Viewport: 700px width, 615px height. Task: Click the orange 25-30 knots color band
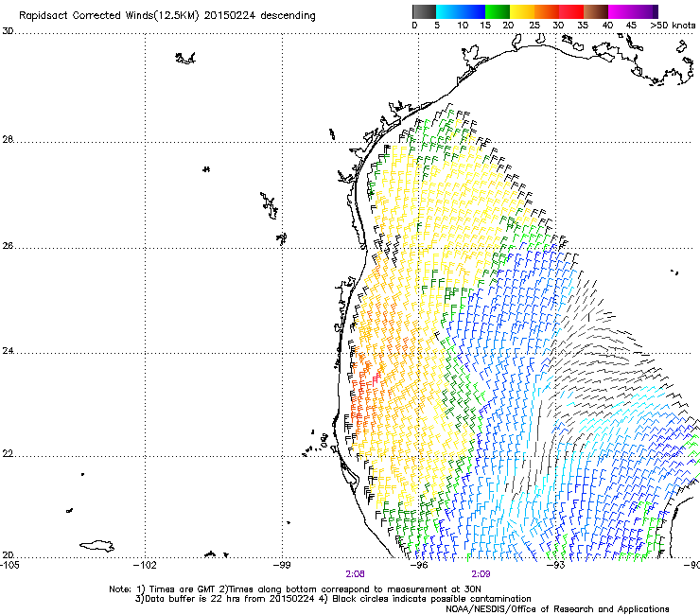tap(547, 11)
